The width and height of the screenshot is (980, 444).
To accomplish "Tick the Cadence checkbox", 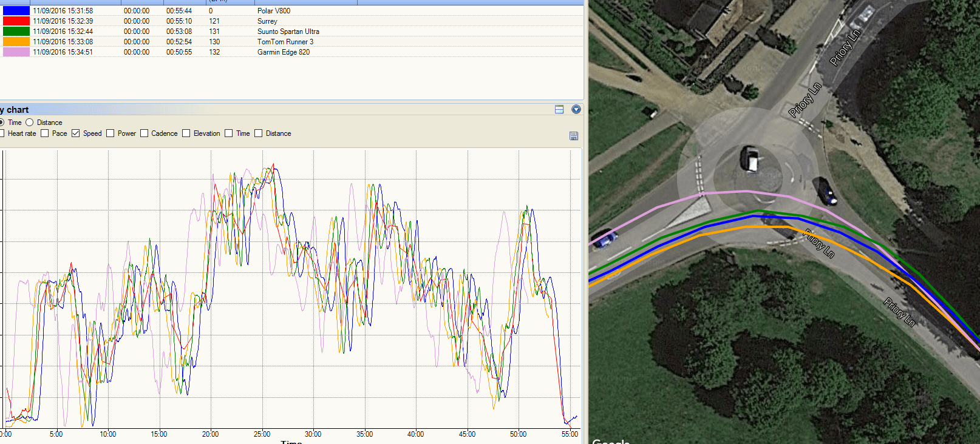I will click(x=145, y=133).
